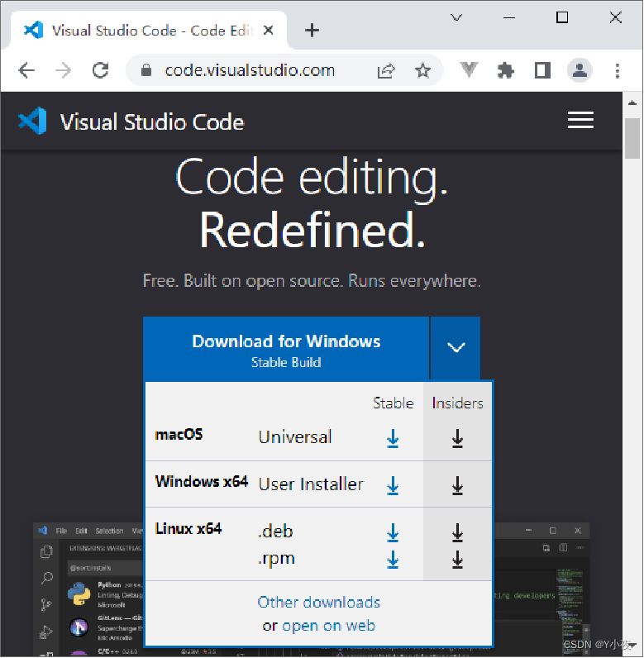Open the tab search chevron in title bar
Screen dimensions: 644x658
click(x=456, y=17)
